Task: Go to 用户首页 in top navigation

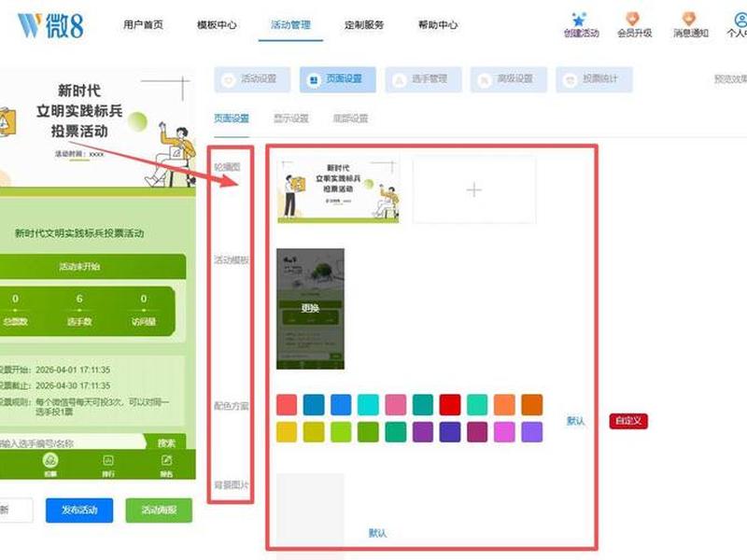Action: 143,25
